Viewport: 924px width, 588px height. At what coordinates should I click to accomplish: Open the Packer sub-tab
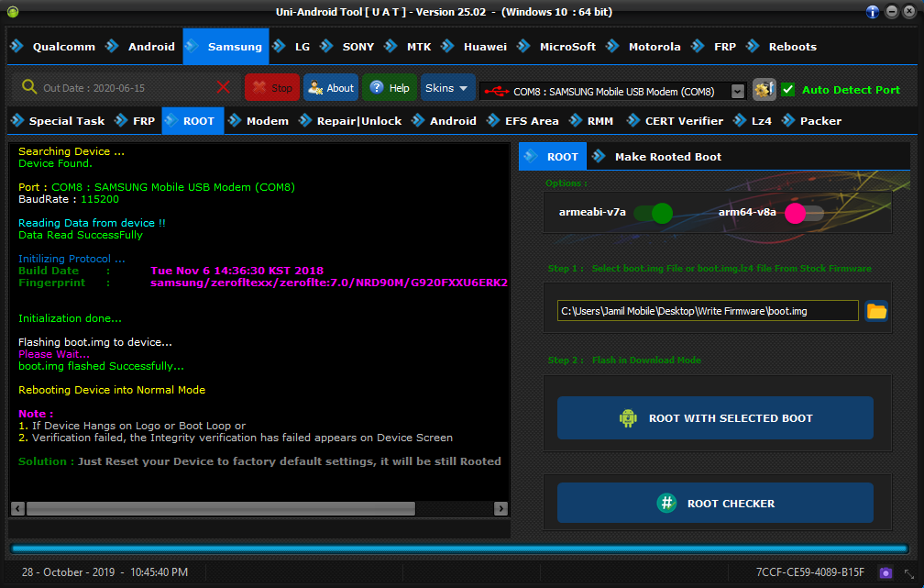pyautogui.click(x=812, y=121)
